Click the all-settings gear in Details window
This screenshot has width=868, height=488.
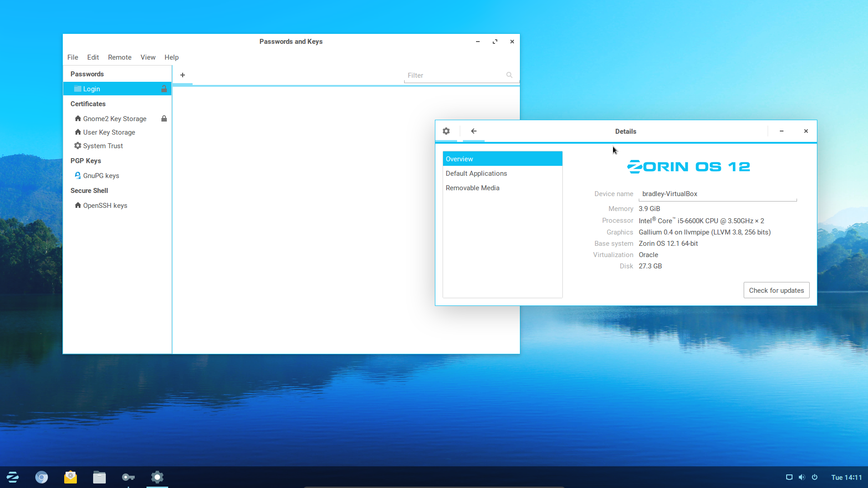[x=446, y=131]
